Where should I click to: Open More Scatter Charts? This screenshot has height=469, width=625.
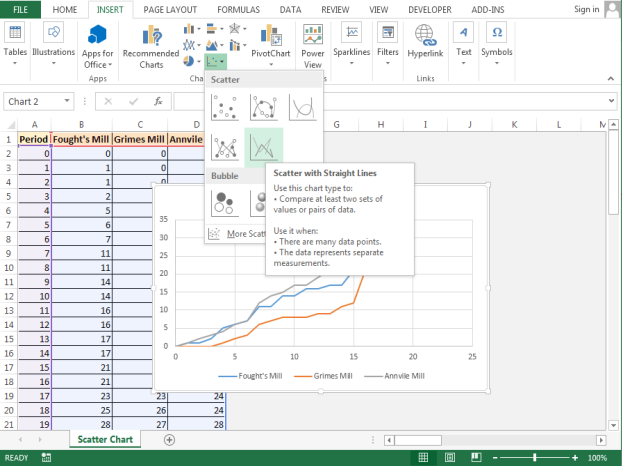click(x=236, y=234)
